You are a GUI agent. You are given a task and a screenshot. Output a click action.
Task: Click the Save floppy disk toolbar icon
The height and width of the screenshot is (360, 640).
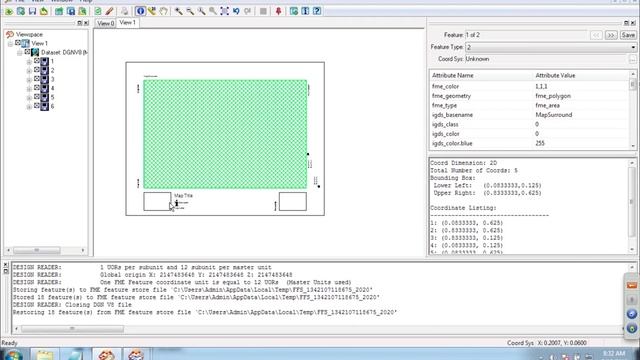(32, 11)
